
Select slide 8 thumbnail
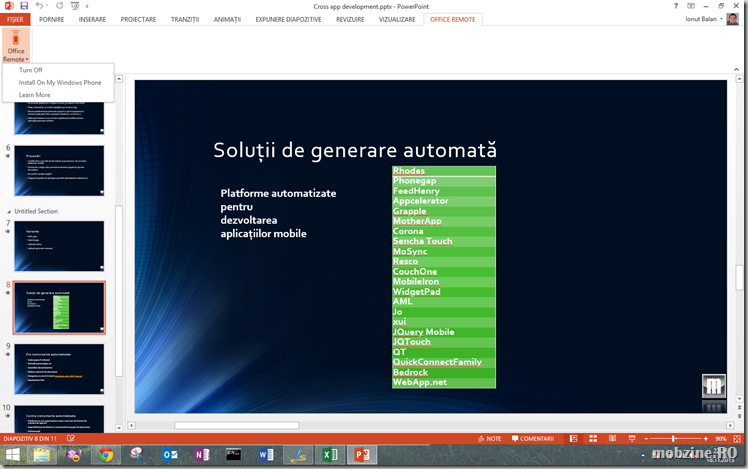[x=59, y=308]
